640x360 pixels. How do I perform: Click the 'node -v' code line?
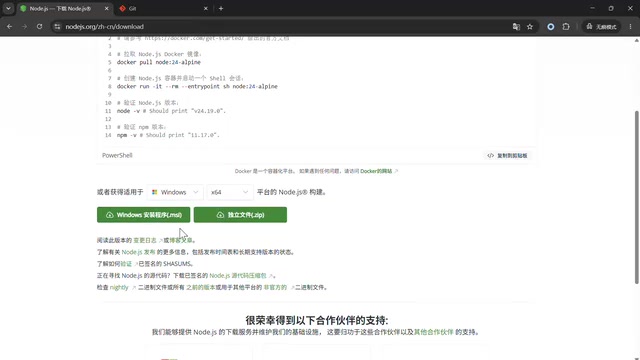[x=171, y=111]
